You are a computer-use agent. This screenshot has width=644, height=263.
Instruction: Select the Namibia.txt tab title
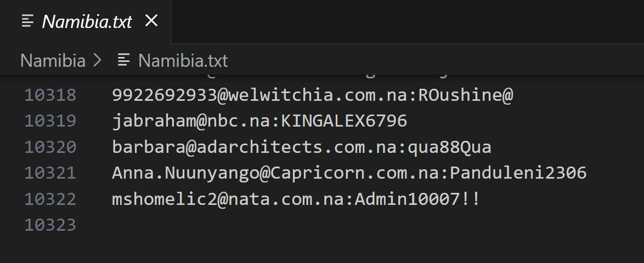87,22
